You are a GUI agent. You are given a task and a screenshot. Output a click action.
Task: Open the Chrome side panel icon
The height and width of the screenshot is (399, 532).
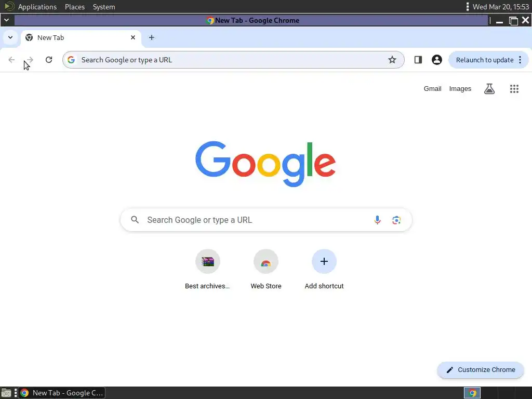click(418, 60)
